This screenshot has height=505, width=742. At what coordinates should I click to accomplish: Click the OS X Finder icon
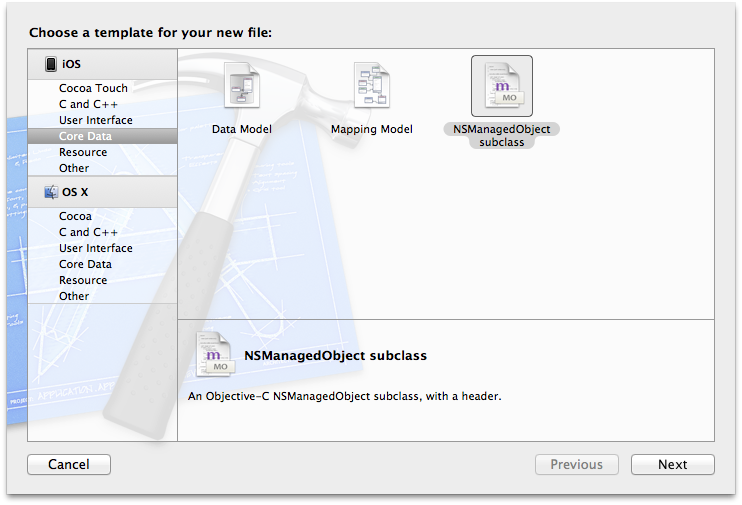point(51,192)
